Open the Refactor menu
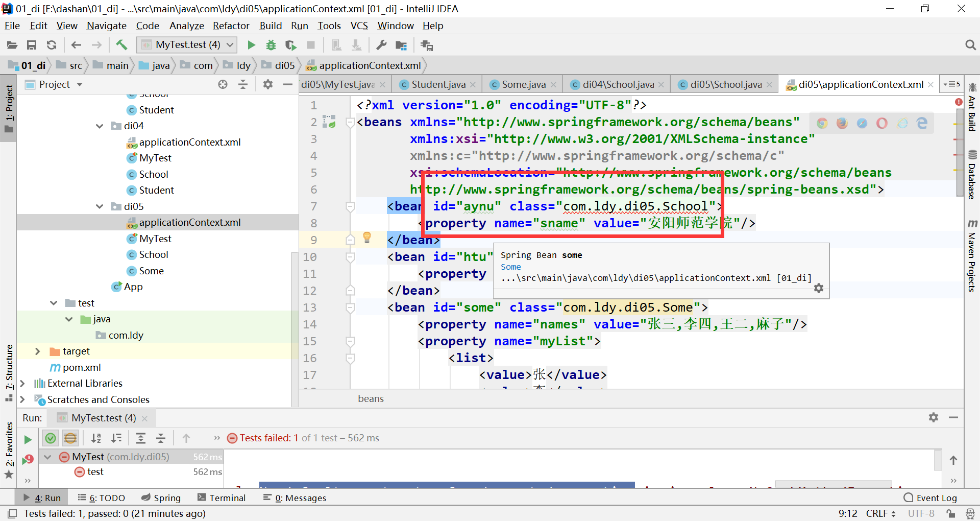 (x=231, y=26)
